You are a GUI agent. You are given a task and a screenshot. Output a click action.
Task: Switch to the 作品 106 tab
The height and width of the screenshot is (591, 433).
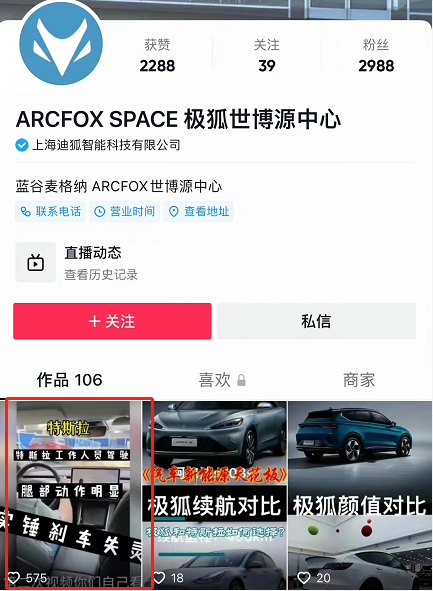pyautogui.click(x=69, y=380)
